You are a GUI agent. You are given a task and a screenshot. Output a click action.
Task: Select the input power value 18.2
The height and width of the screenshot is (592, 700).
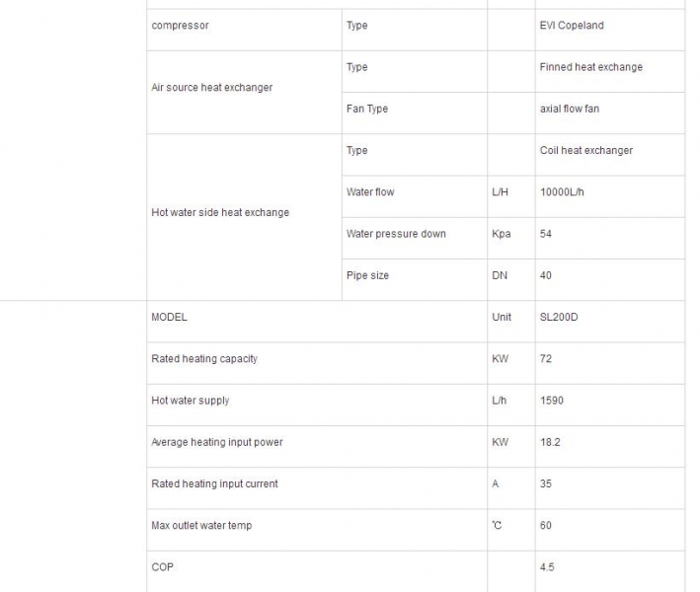[x=550, y=443]
